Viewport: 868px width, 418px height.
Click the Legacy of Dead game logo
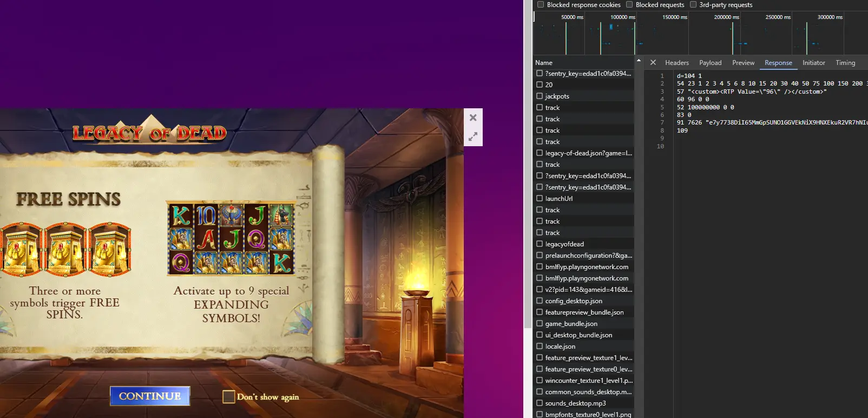pyautogui.click(x=150, y=130)
